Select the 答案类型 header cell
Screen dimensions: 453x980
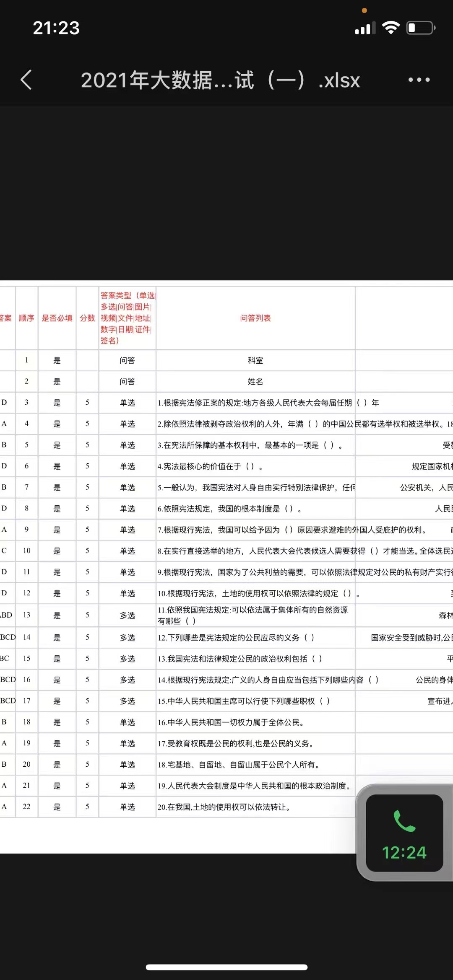[x=128, y=318]
